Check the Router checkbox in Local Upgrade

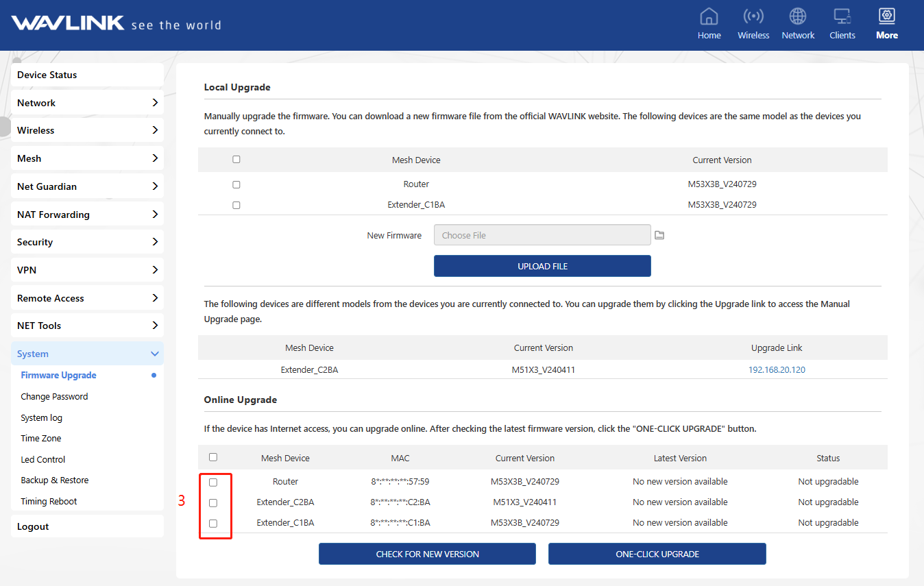click(236, 184)
